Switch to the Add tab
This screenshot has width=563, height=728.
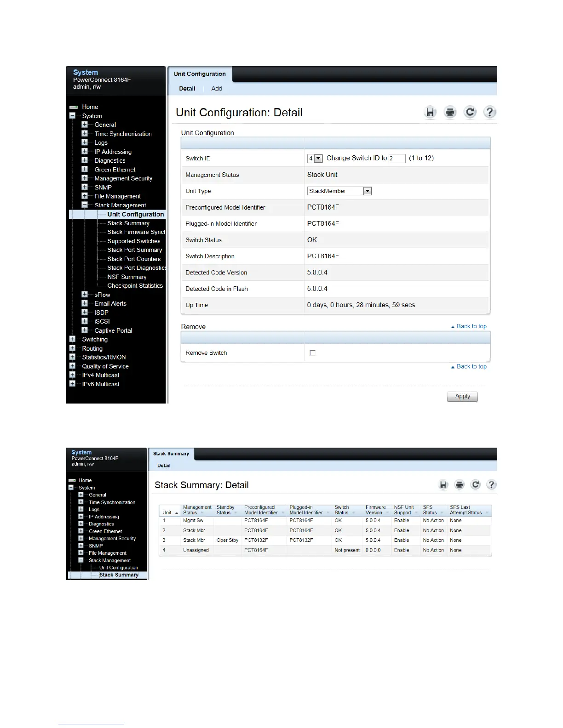pyautogui.click(x=216, y=89)
